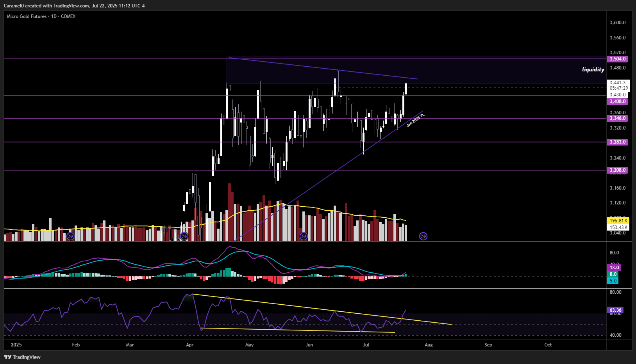Click the TradingView logo at bottom left
The image size is (636, 364).
[22, 357]
